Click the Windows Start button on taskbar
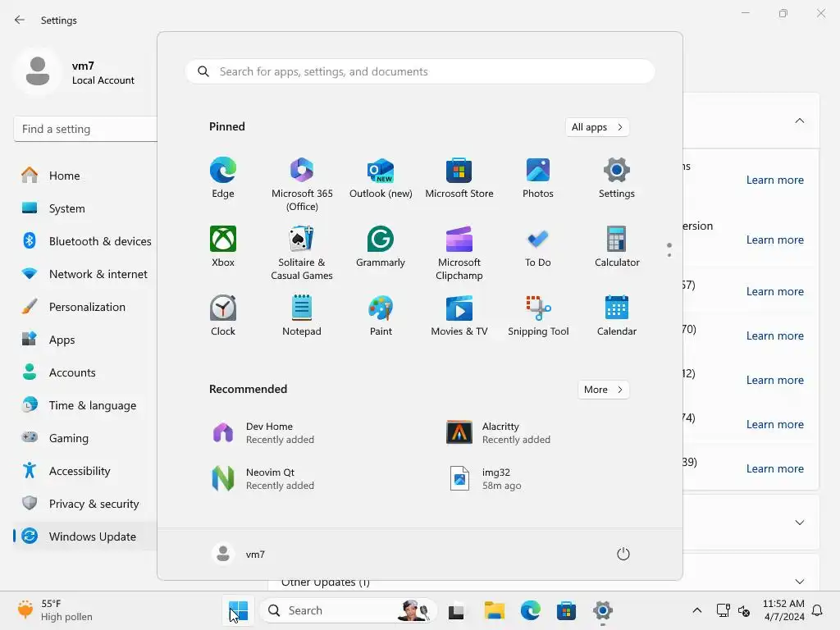Viewport: 840px width, 630px height. click(239, 610)
